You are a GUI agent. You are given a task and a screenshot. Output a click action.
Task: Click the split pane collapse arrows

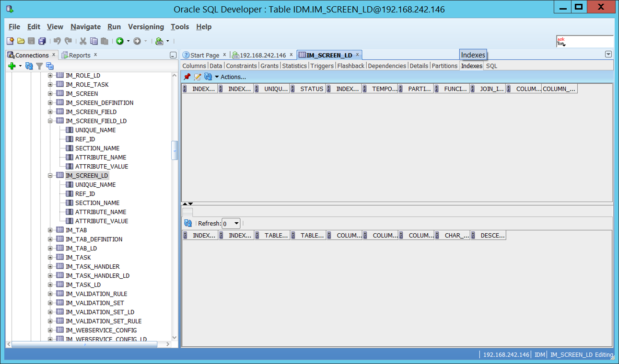pos(187,204)
